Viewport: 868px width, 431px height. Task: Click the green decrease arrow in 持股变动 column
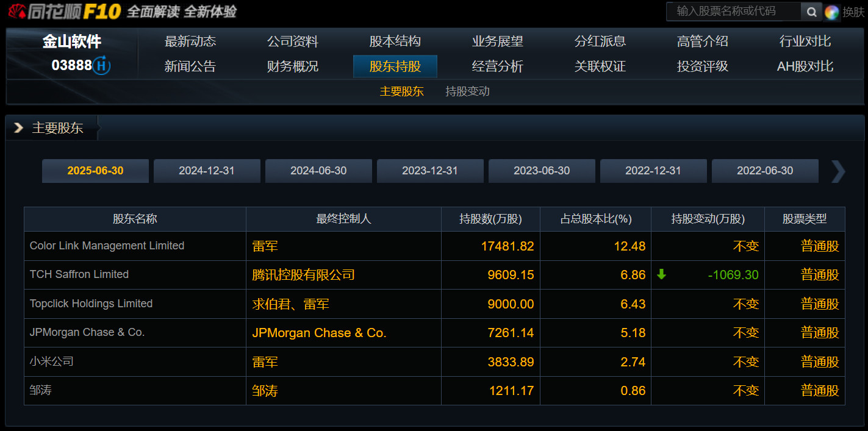661,275
